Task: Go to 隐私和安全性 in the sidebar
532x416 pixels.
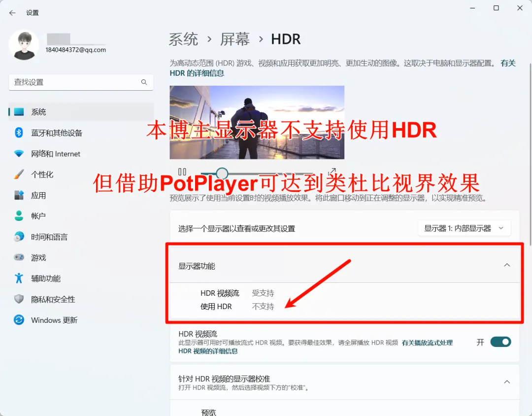Action: (53, 299)
